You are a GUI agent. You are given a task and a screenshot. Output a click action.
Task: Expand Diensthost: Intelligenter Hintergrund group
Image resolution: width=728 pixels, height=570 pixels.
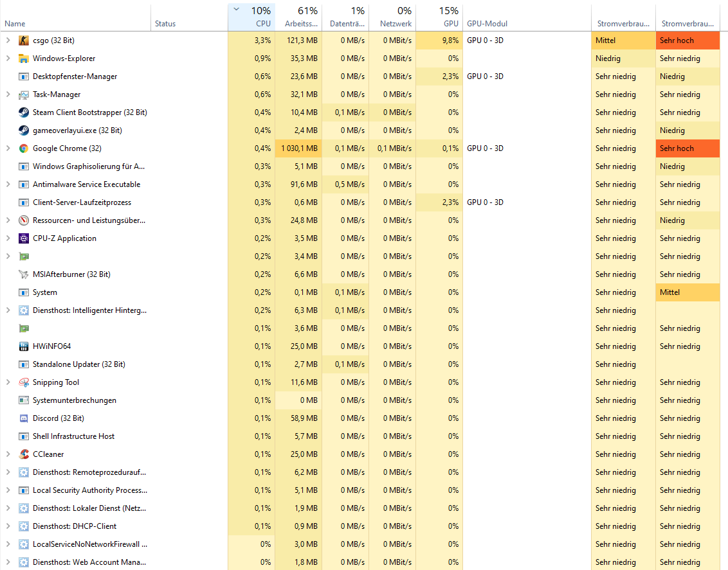pyautogui.click(x=8, y=310)
